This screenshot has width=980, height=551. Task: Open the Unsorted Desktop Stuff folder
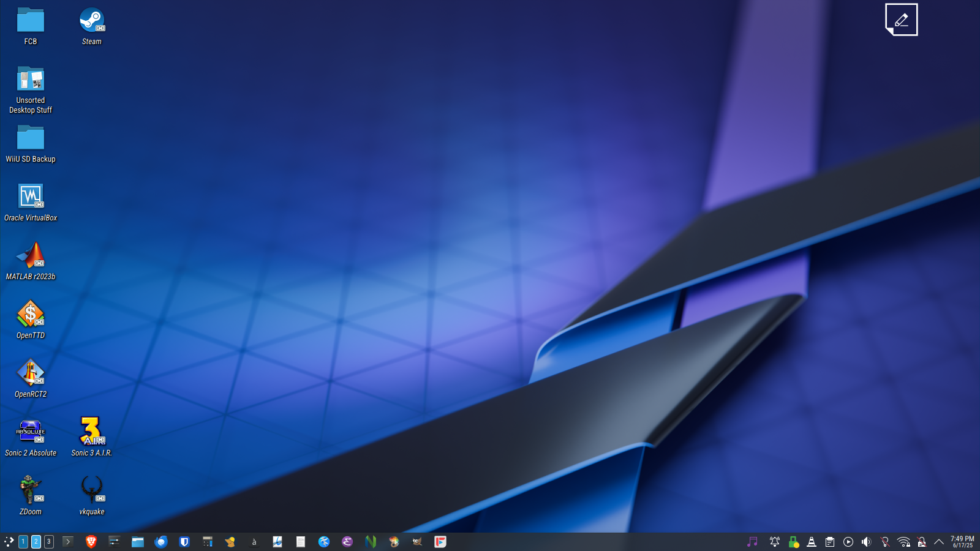point(31,89)
